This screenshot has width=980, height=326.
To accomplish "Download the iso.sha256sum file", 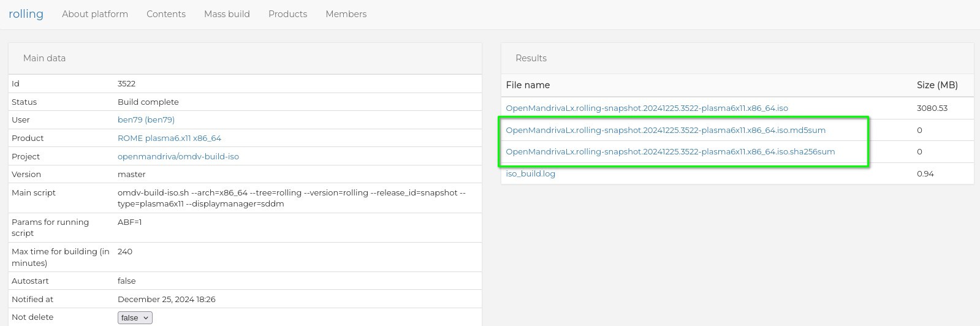I will point(670,151).
